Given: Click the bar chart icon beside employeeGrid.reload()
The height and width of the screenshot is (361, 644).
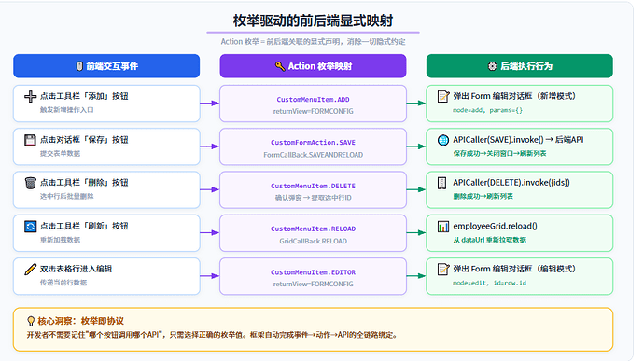Looking at the screenshot, I should 443,227.
